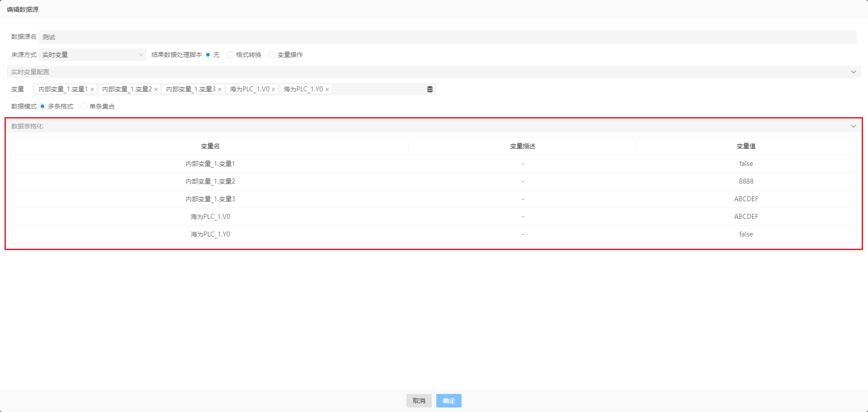The width and height of the screenshot is (868, 412).
Task: Select the 无 script option
Action: [x=208, y=55]
